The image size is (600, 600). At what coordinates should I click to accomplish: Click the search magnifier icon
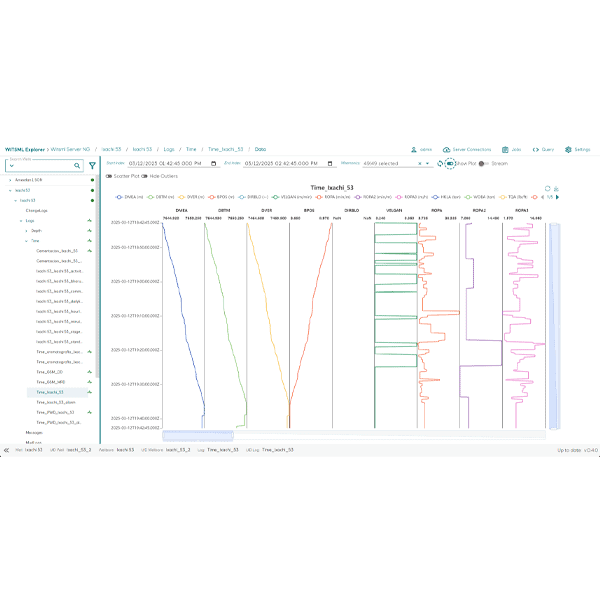pyautogui.click(x=79, y=165)
